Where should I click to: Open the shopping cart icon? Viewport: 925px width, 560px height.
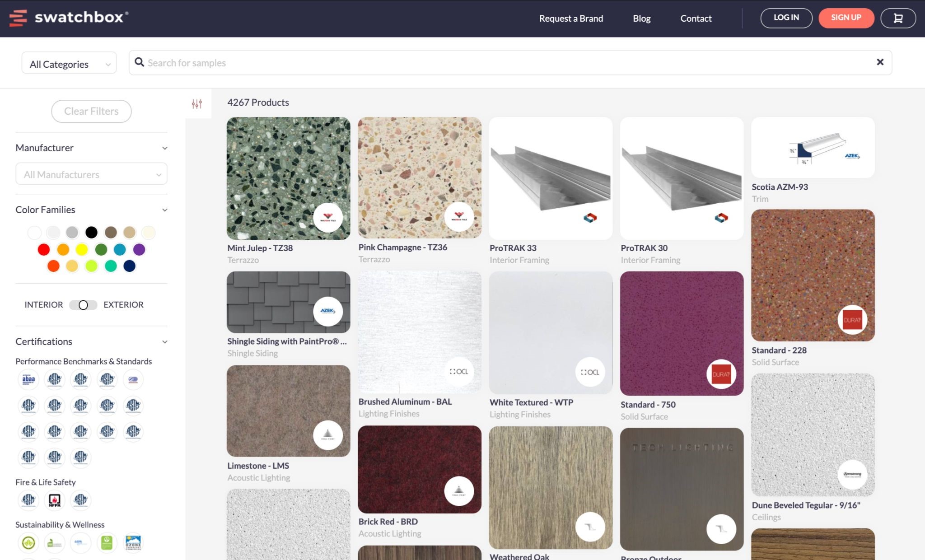[x=898, y=18]
